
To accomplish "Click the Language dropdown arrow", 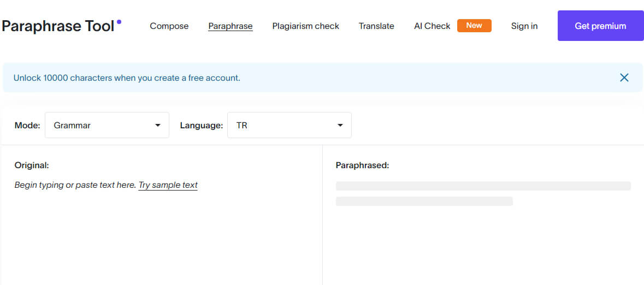I will point(340,125).
